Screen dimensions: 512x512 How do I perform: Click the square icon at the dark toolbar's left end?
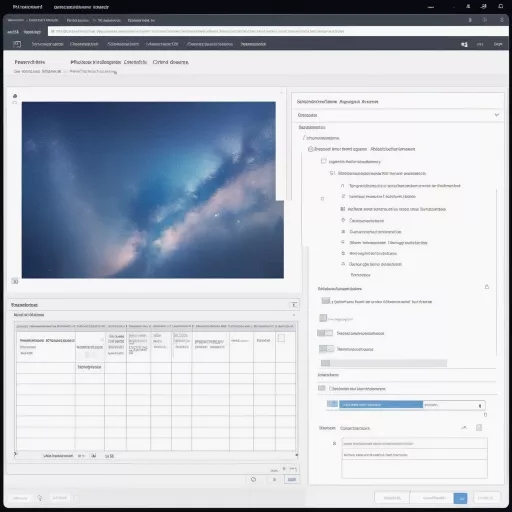tap(17, 44)
